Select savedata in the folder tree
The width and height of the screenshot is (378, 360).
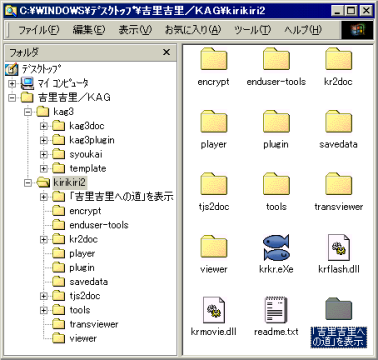coord(88,282)
